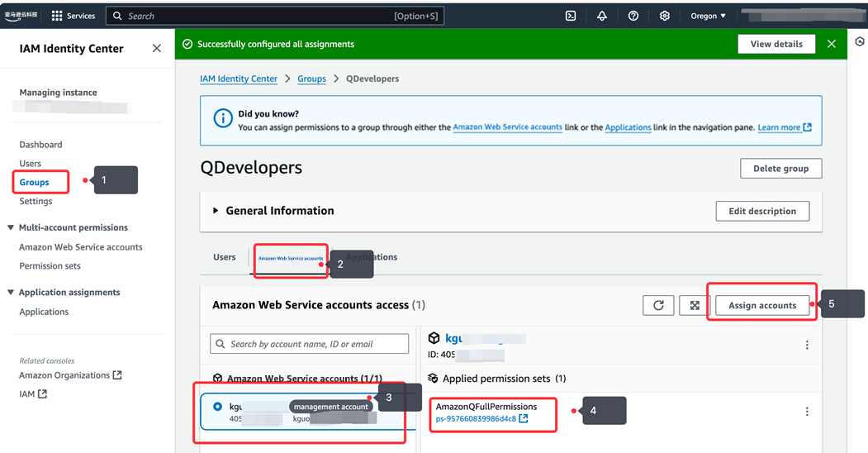
Task: Switch to Amazon Web Service accounts tab
Action: [291, 258]
